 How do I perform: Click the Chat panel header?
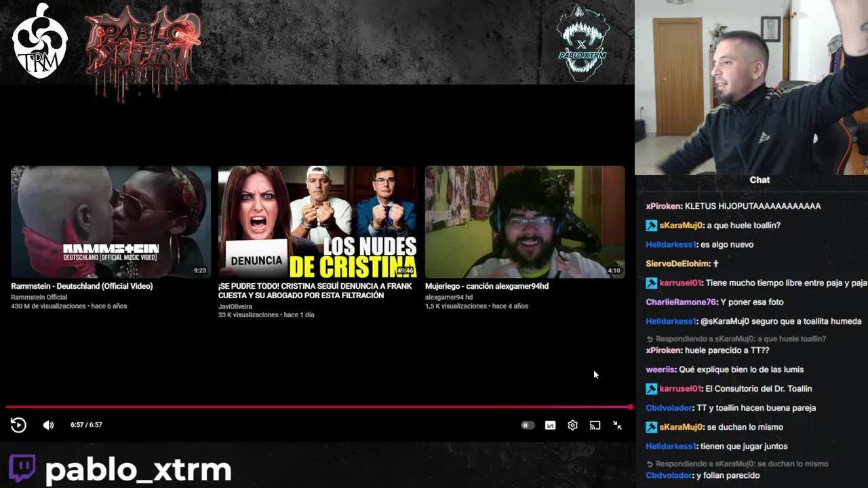[759, 180]
